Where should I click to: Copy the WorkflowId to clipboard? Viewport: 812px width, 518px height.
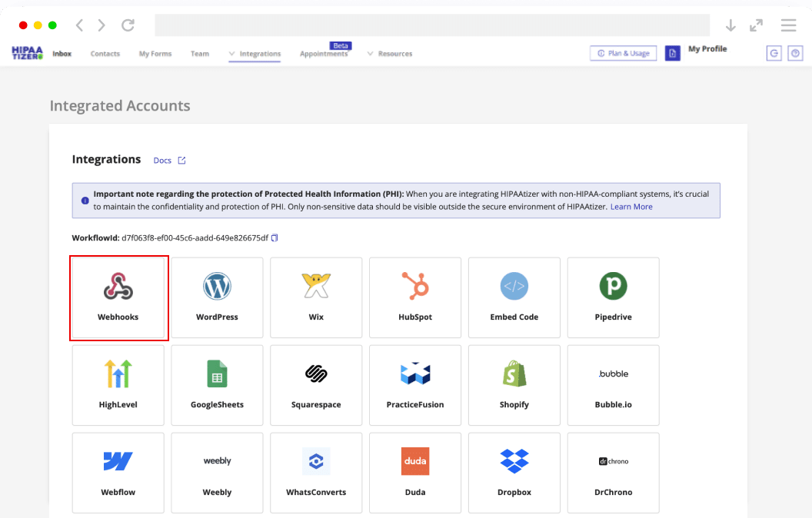(x=275, y=238)
